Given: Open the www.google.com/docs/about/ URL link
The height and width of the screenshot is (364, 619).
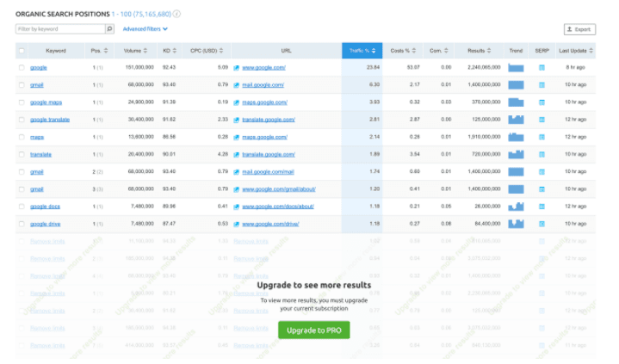Looking at the screenshot, I should coord(278,207).
